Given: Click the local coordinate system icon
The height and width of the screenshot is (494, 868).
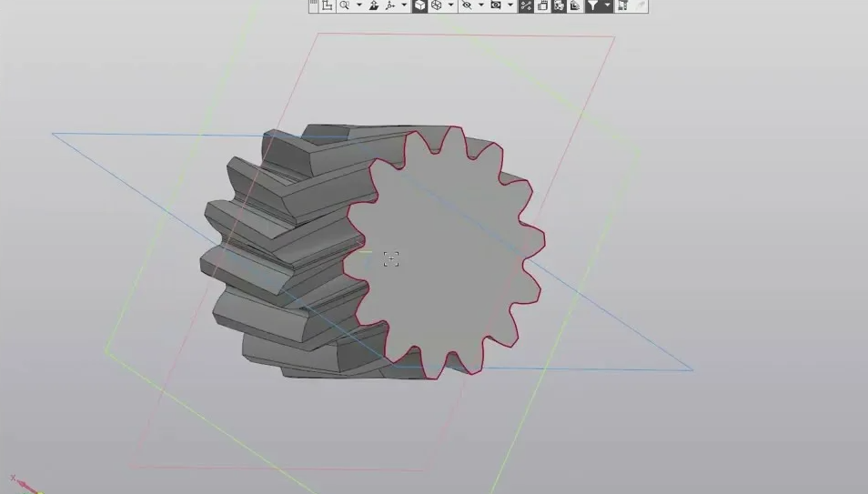Looking at the screenshot, I should pos(327,5).
